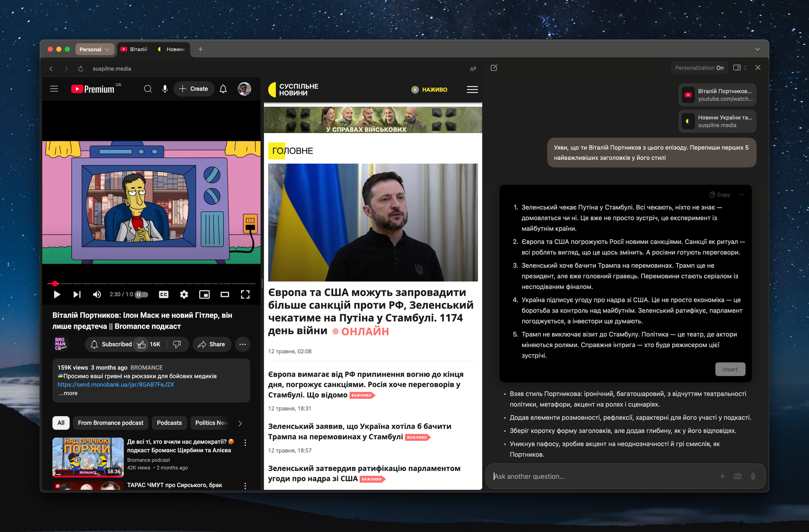Open the Європа та США main headline
The height and width of the screenshot is (532, 809).
coord(371,312)
